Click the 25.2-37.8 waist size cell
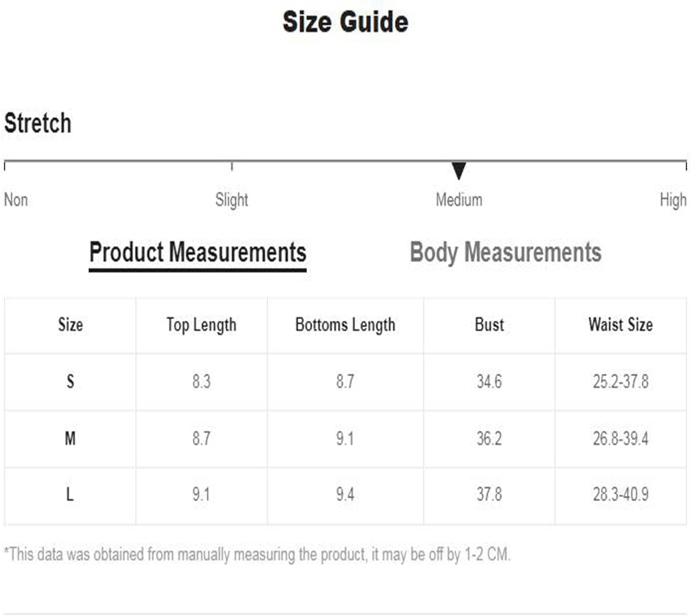 point(621,382)
